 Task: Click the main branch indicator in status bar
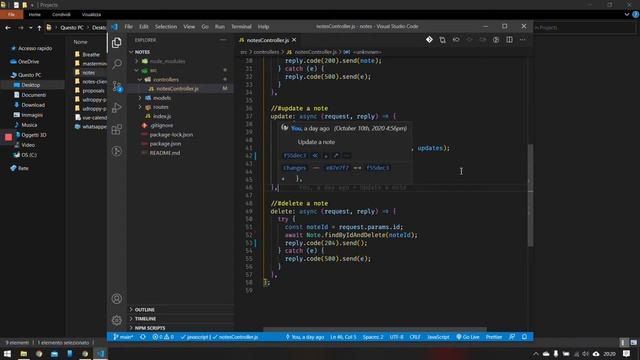point(123,337)
